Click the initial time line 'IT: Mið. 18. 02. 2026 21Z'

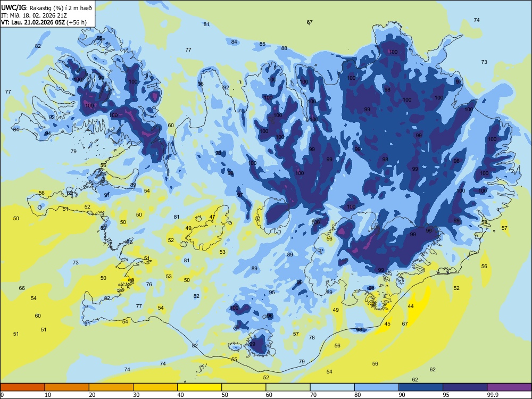click(34, 15)
